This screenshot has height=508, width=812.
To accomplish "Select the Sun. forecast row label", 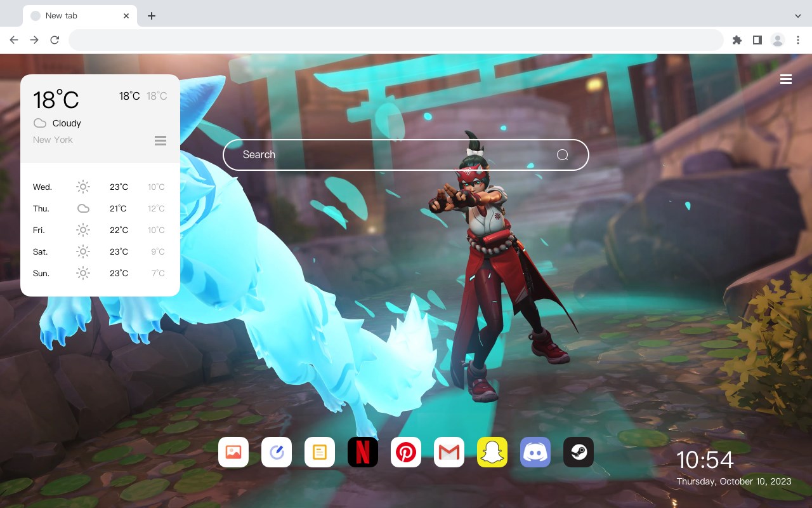I will (x=41, y=274).
